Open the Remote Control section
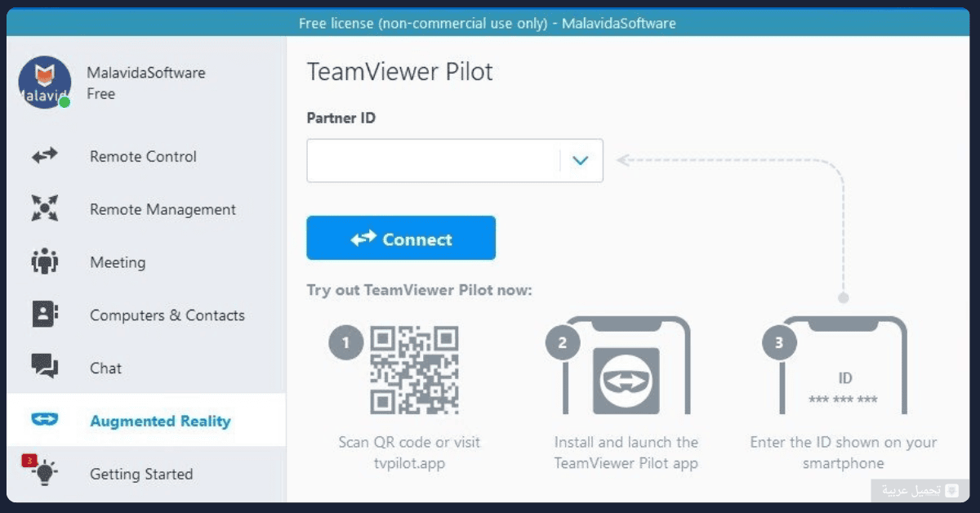 [x=147, y=156]
